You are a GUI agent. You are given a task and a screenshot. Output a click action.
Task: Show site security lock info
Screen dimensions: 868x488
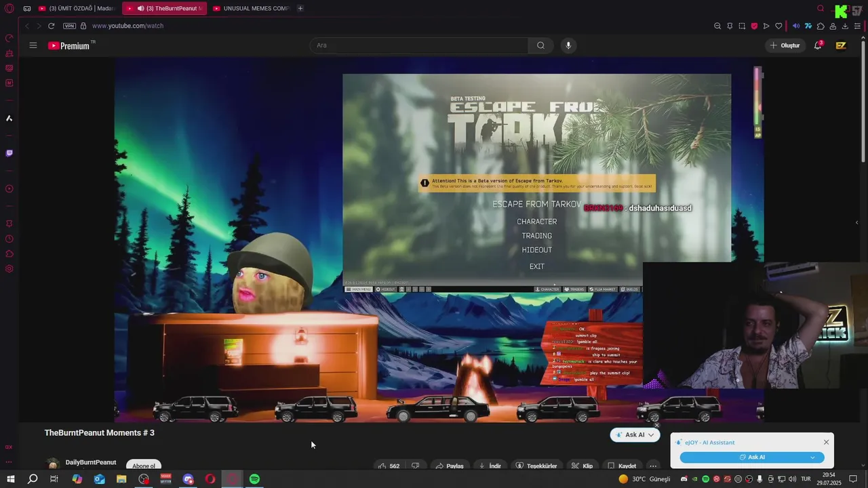(83, 26)
